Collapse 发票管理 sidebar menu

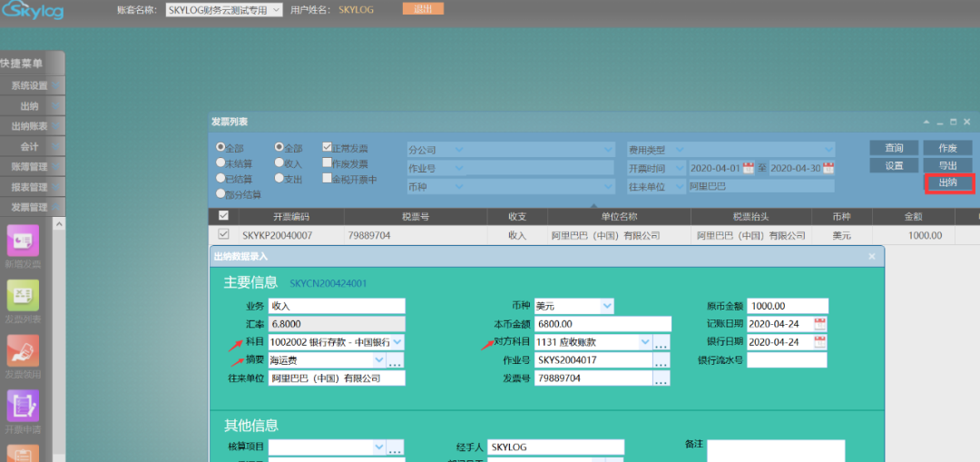pyautogui.click(x=33, y=206)
